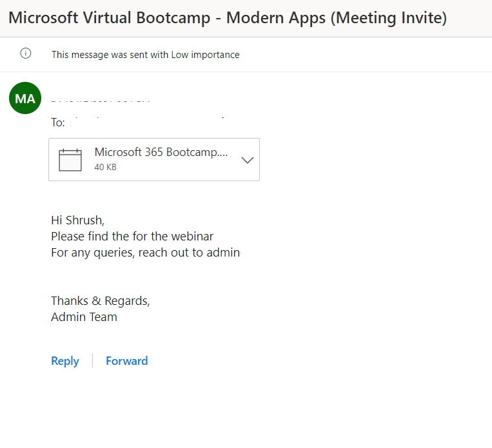Click the green MA sender avatar
Viewport: 492px width, 448px height.
pyautogui.click(x=25, y=99)
